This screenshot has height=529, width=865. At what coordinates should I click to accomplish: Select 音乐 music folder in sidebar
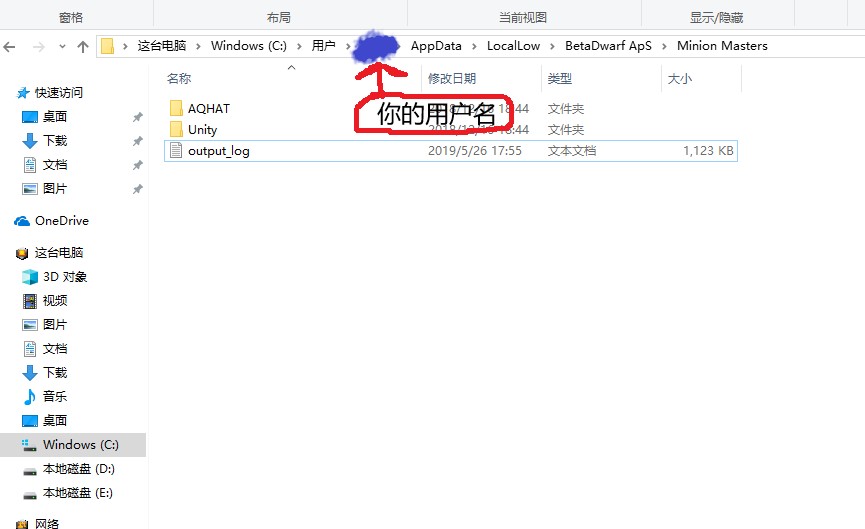pos(55,396)
